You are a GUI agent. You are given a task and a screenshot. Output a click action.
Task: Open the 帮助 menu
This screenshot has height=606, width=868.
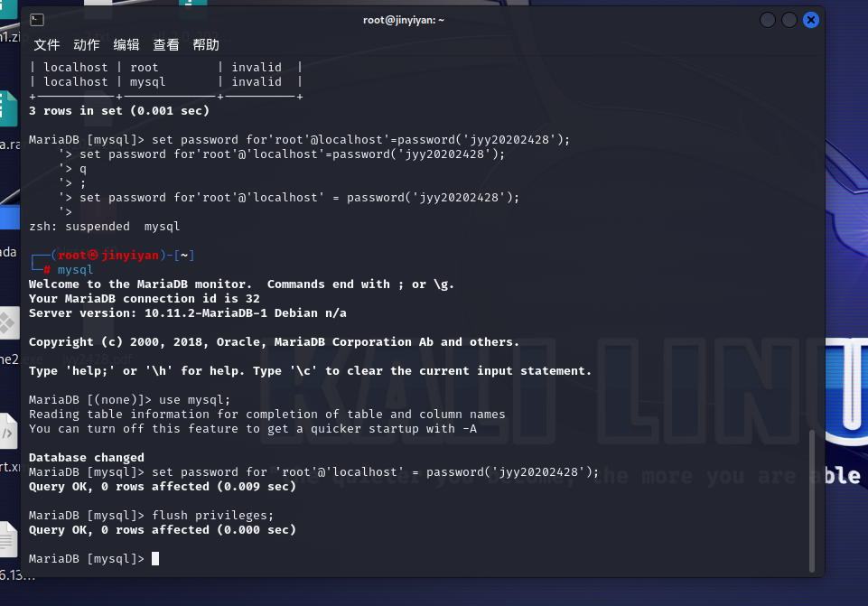206,45
